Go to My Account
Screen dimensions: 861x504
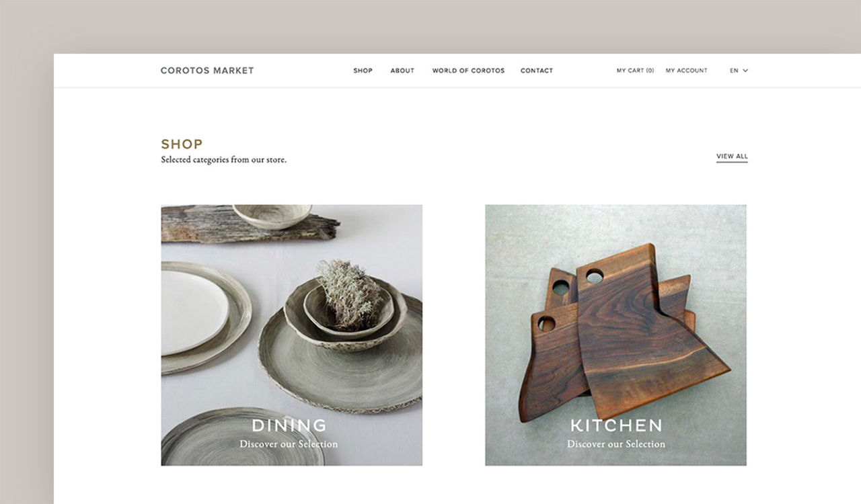coord(687,71)
